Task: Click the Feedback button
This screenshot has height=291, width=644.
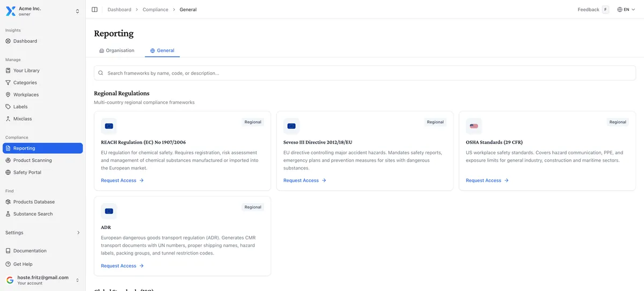Action: click(x=588, y=10)
